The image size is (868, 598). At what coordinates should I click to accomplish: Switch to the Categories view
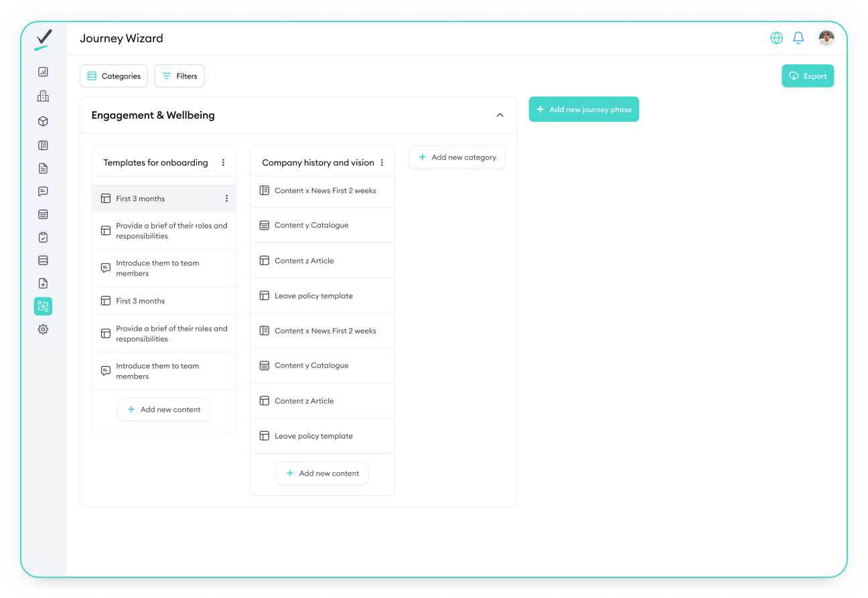coord(113,76)
